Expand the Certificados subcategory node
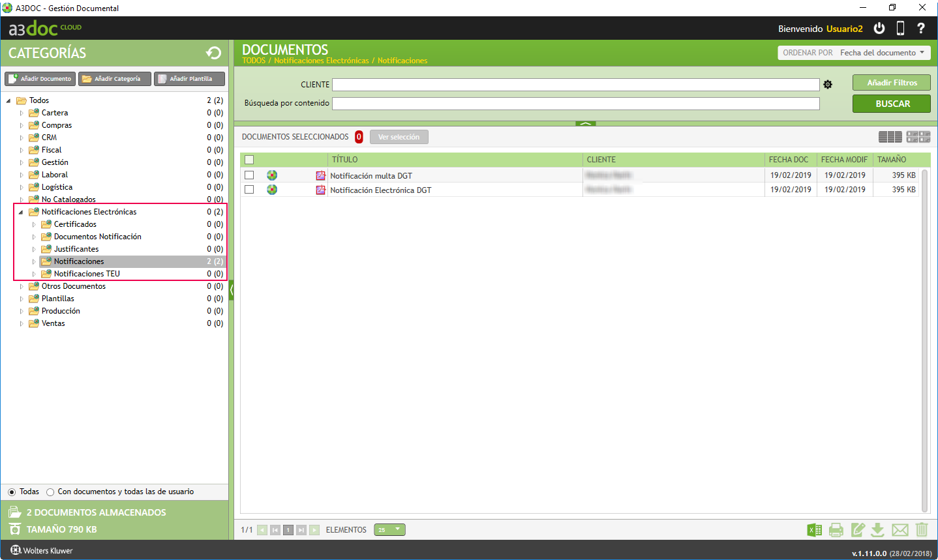 [x=34, y=224]
